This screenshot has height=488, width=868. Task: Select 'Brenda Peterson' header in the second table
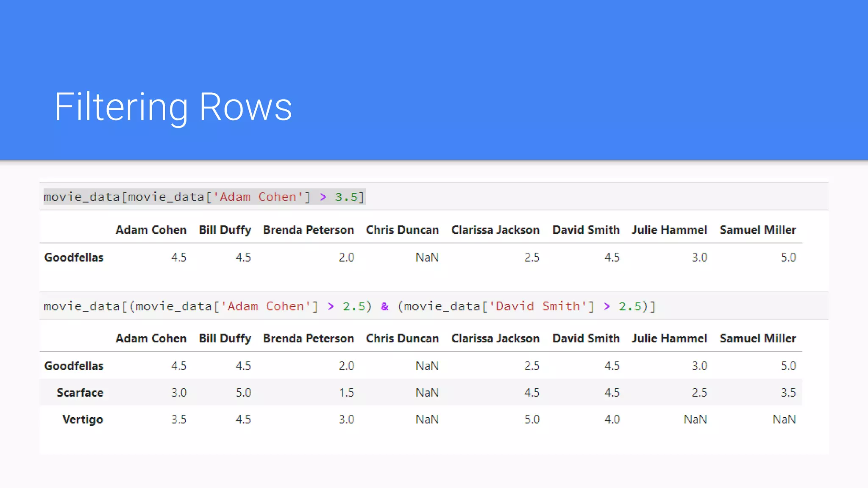pos(309,338)
